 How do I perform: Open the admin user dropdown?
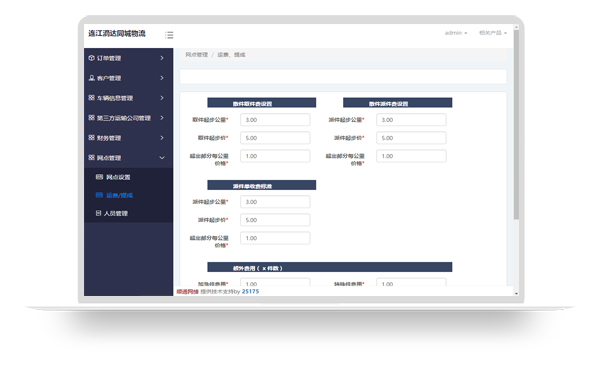(456, 33)
